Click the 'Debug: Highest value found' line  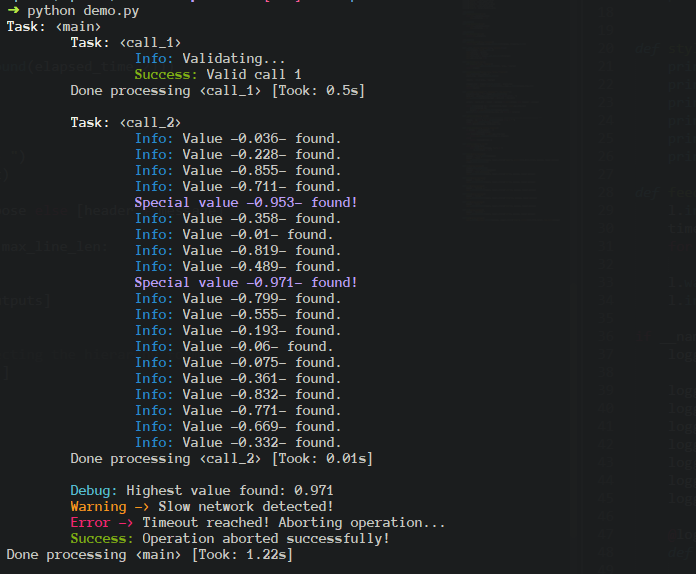[202, 491]
